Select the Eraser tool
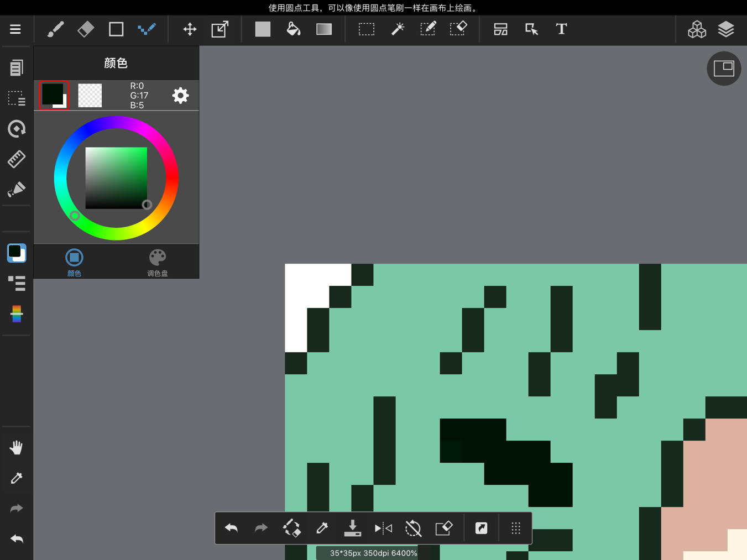 tap(86, 29)
